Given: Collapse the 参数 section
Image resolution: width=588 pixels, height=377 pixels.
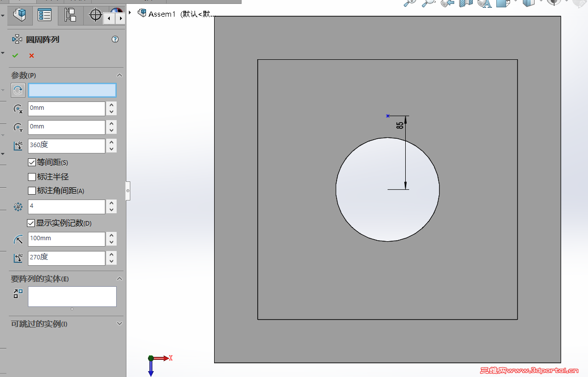Looking at the screenshot, I should pos(119,75).
